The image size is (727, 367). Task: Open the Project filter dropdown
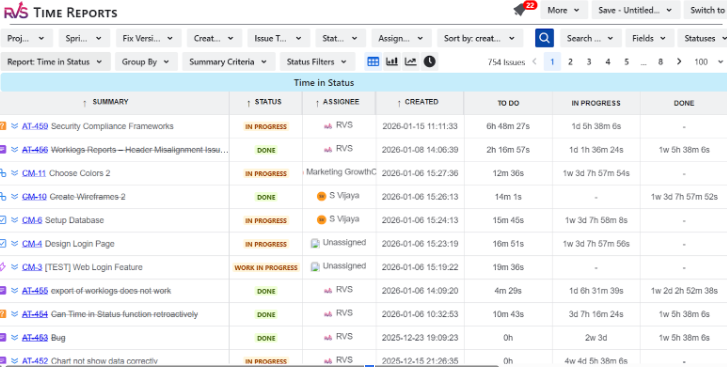(x=26, y=38)
